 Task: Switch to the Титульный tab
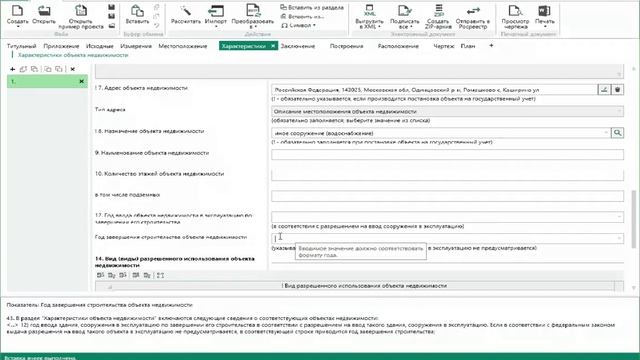click(22, 46)
